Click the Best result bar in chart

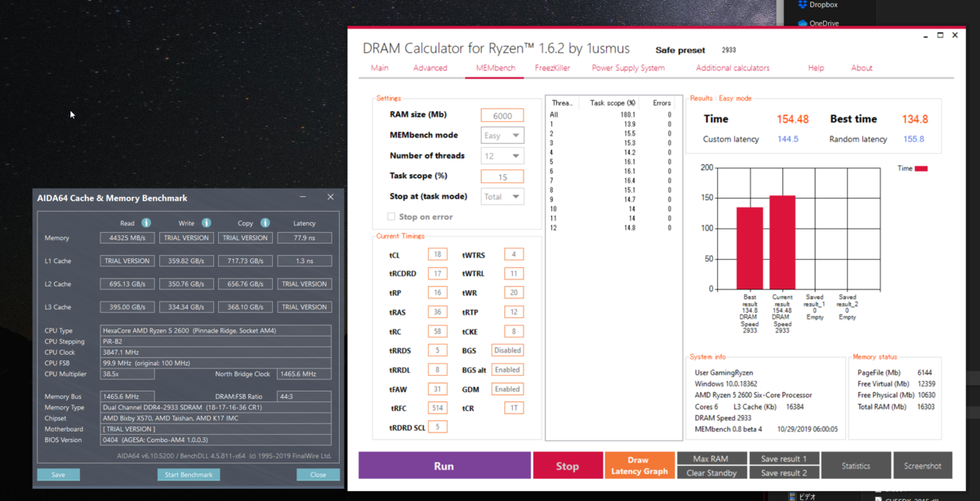[750, 248]
